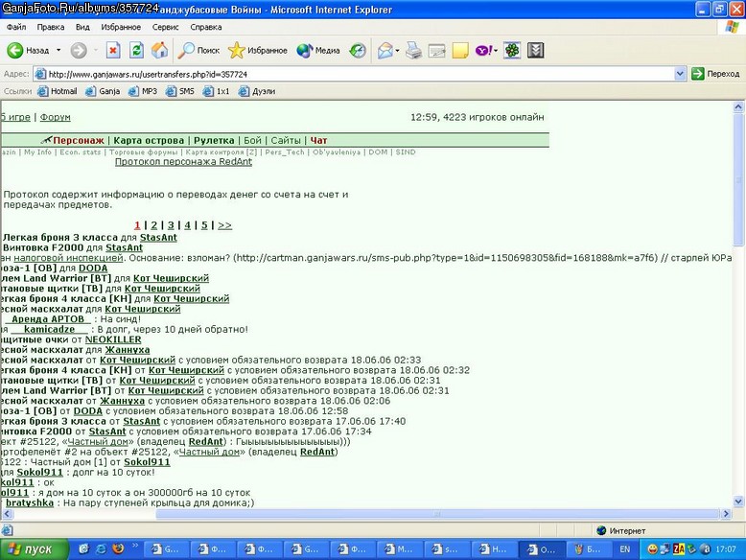Select the Персонаж navigation tab
The image size is (746, 560).
(x=79, y=140)
